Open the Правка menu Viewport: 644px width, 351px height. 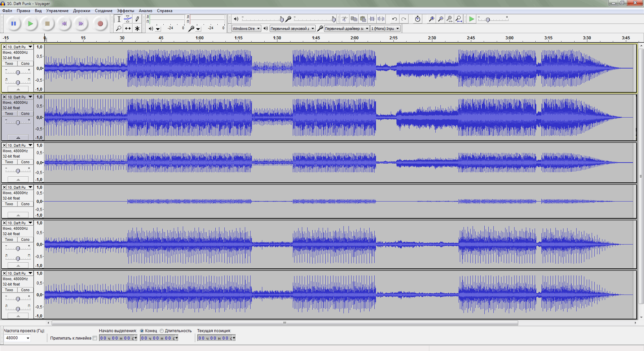pyautogui.click(x=23, y=11)
